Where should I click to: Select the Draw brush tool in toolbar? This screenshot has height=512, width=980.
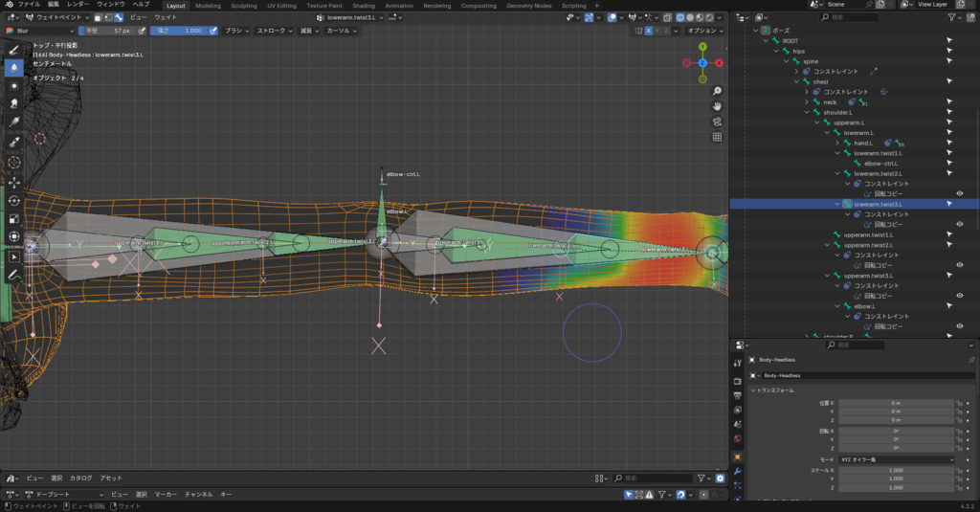[x=14, y=50]
